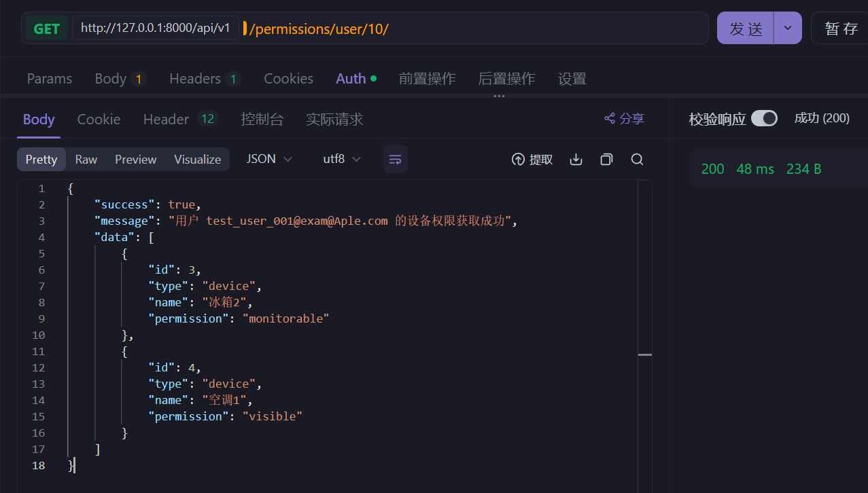Open the 前置操作 tab
Viewport: 868px width, 493px height.
[x=427, y=79]
